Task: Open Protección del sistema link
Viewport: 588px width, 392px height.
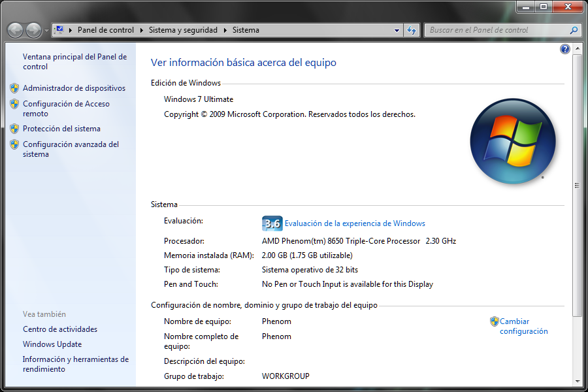Action: coord(61,129)
